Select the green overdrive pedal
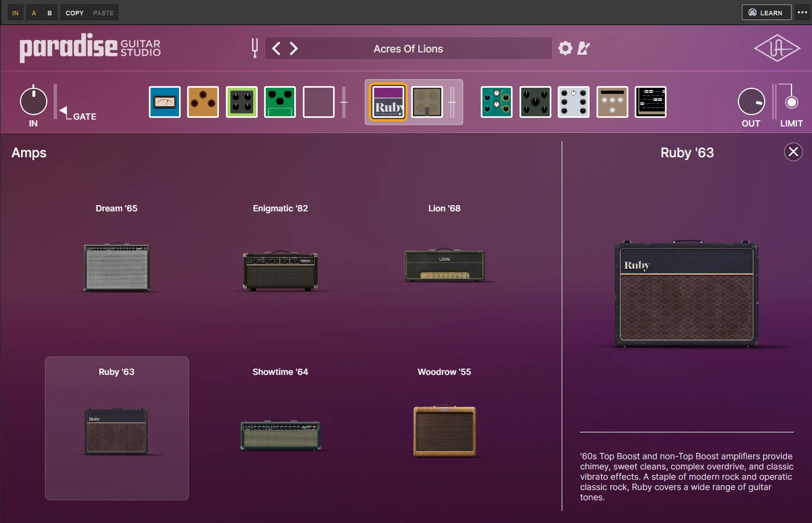 point(280,102)
